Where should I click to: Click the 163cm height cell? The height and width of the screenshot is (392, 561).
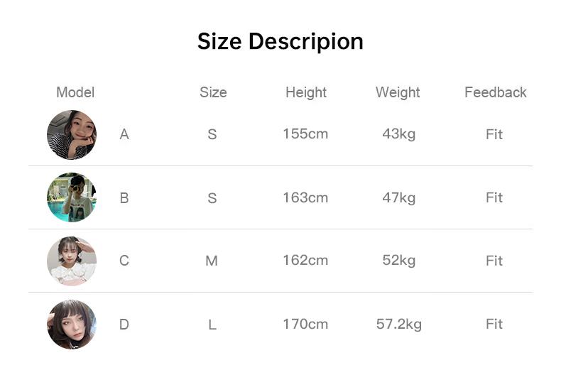click(x=305, y=197)
